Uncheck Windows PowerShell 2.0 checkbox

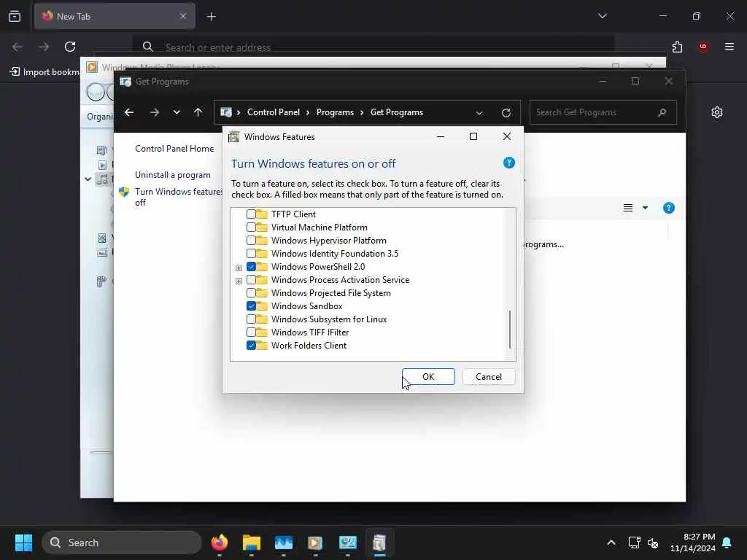[251, 267]
